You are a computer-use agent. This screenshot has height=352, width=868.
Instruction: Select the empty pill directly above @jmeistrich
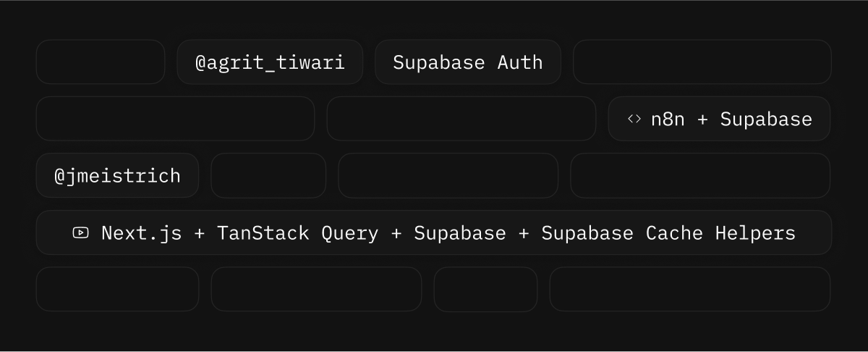[x=175, y=119]
